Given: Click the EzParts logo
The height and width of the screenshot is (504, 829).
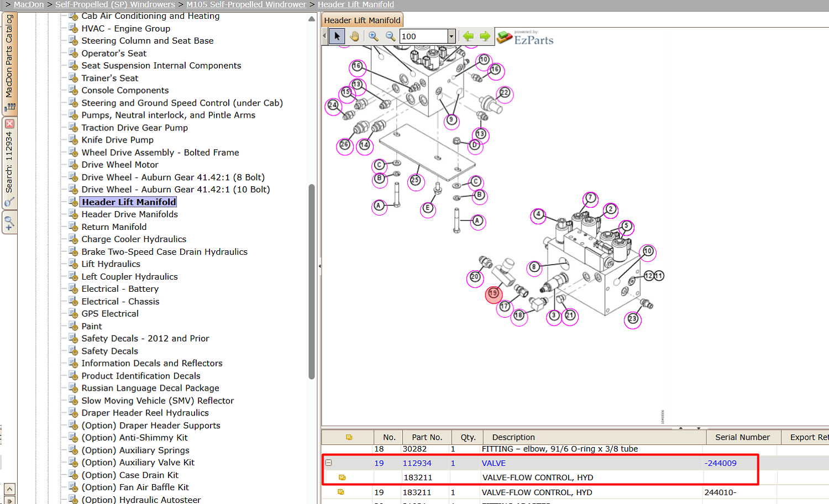Looking at the screenshot, I should click(x=525, y=38).
